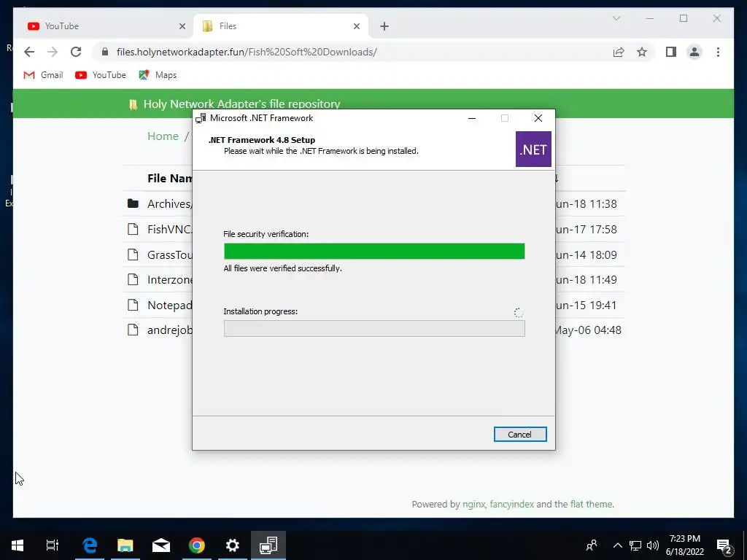Open Maps bookmark

158,75
